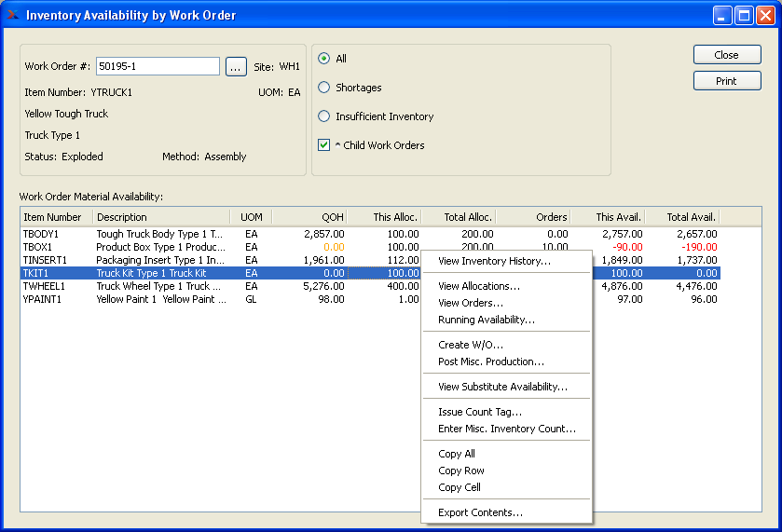The image size is (782, 532).
Task: Click in the Work Order # field
Action: [158, 66]
